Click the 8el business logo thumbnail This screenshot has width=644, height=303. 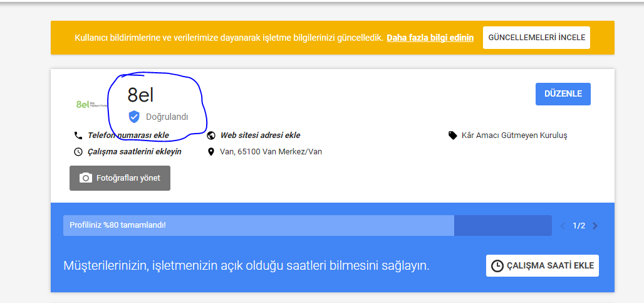(90, 104)
